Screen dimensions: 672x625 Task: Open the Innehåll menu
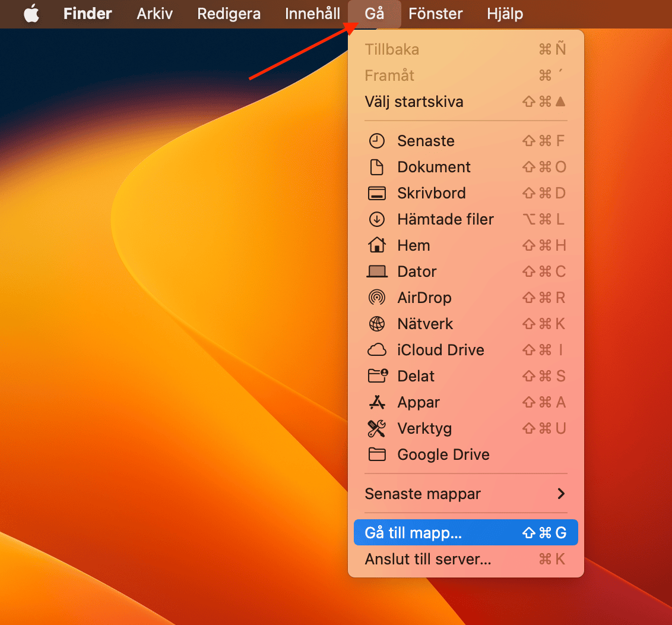pos(312,14)
